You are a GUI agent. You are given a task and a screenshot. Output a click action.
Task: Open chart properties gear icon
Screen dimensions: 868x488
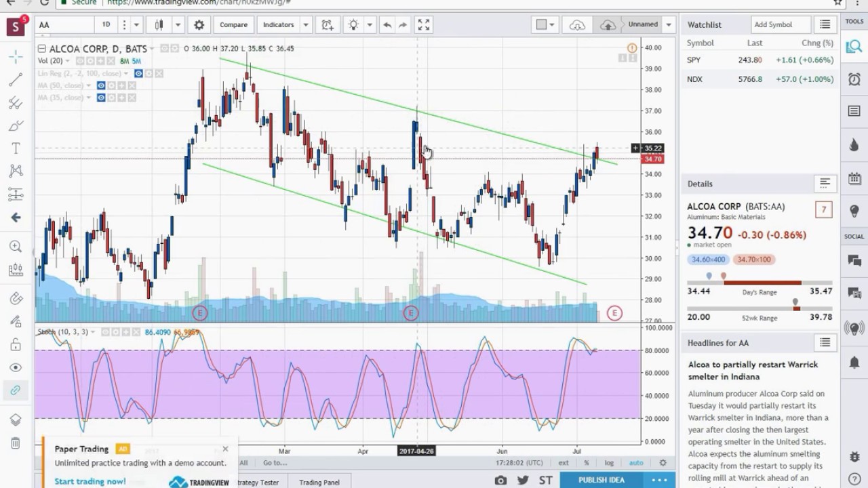[199, 25]
